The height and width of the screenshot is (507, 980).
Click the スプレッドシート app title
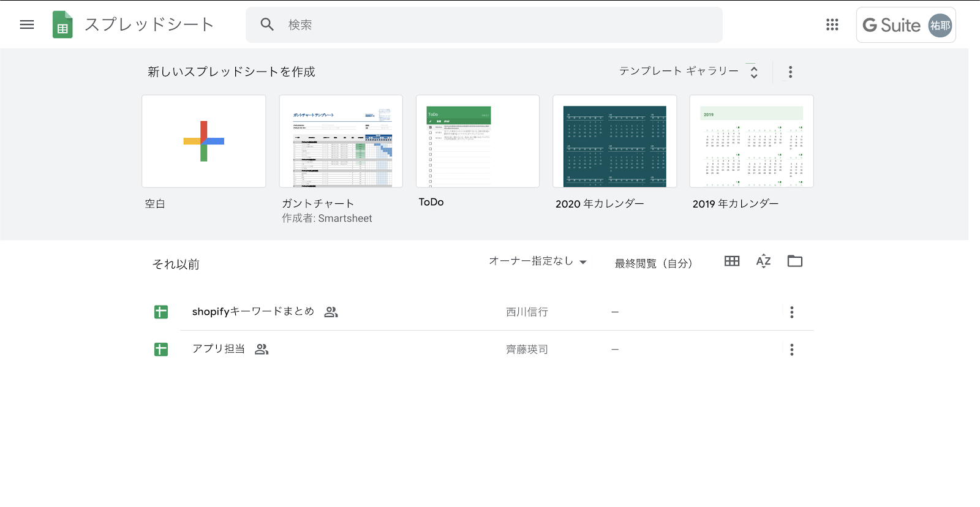pyautogui.click(x=149, y=24)
